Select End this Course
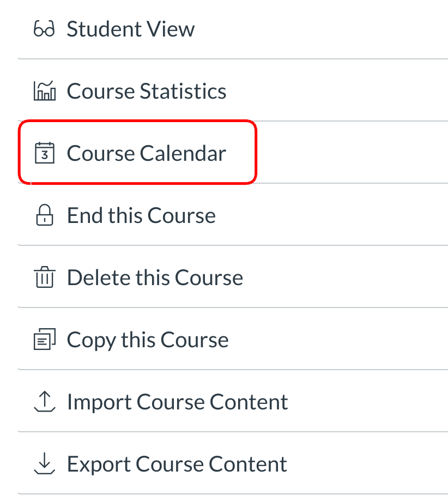Image resolution: width=448 pixels, height=495 pixels. pos(141,215)
